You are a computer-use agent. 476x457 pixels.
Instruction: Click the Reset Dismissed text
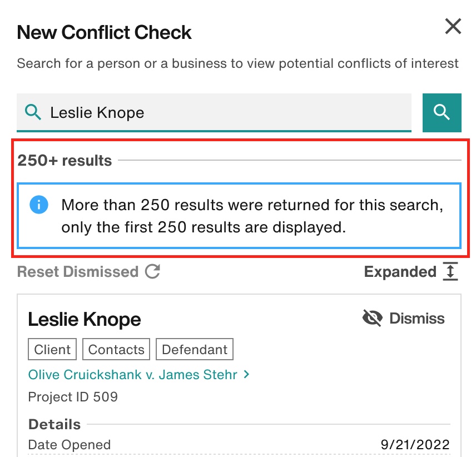pos(78,272)
